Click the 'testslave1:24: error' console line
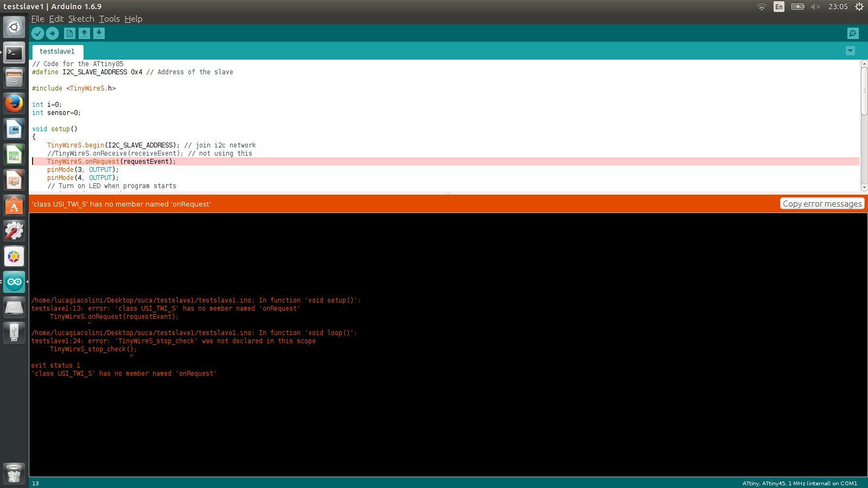868x488 pixels. (174, 341)
